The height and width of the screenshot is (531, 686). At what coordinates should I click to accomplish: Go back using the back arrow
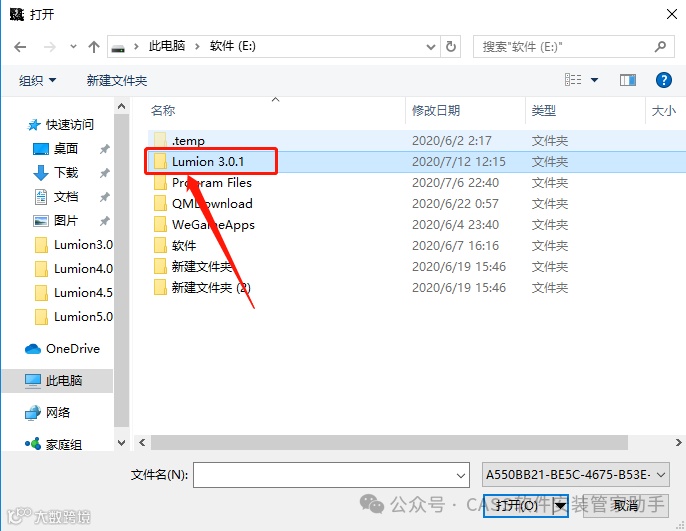(20, 46)
